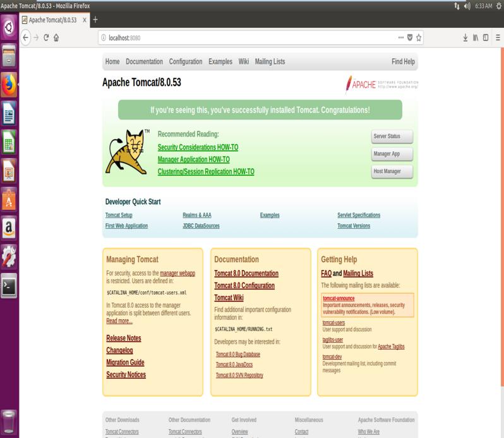Open Clustering/Session Replication HOW-TO link
The image size is (504, 438).
(x=206, y=172)
